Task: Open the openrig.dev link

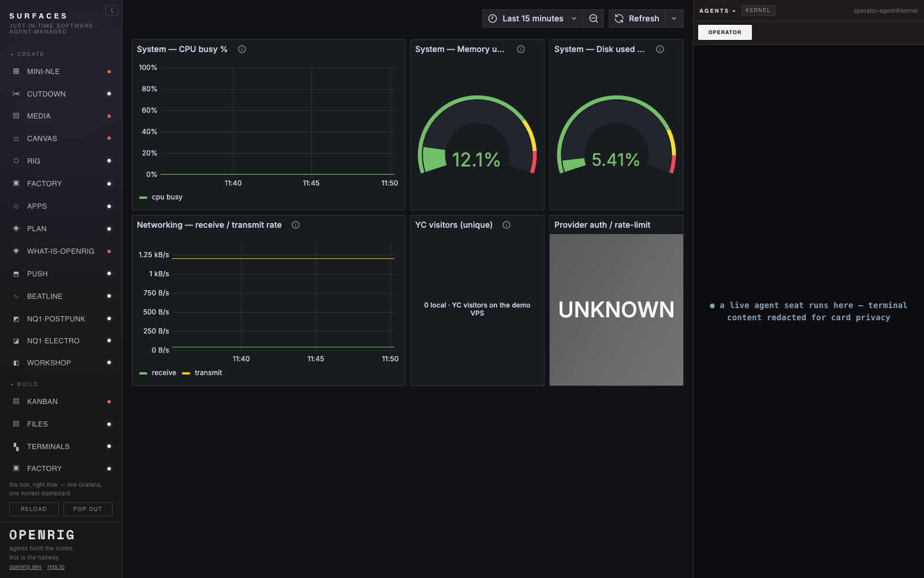Action: point(25,567)
